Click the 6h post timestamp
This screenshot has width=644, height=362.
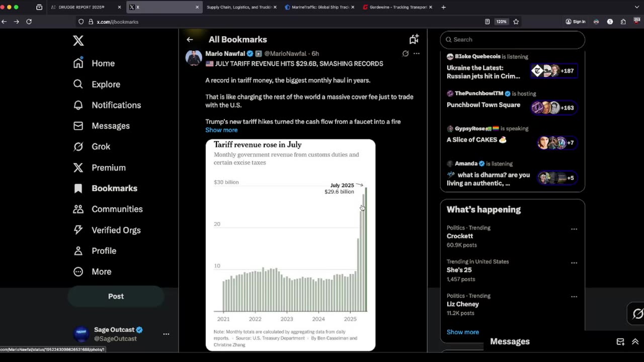(x=315, y=53)
